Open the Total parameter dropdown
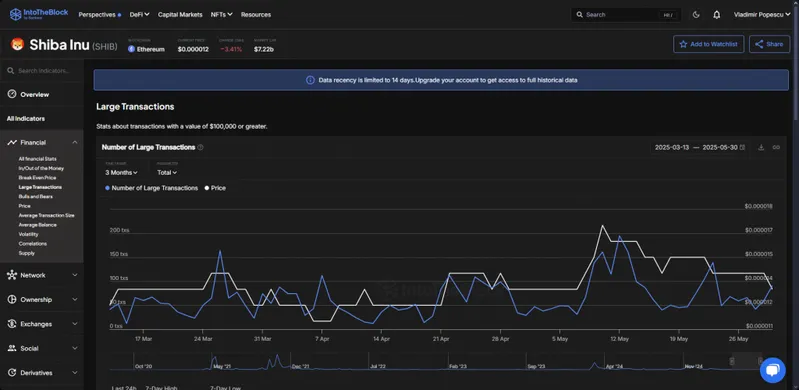The width and height of the screenshot is (799, 390). [x=167, y=173]
